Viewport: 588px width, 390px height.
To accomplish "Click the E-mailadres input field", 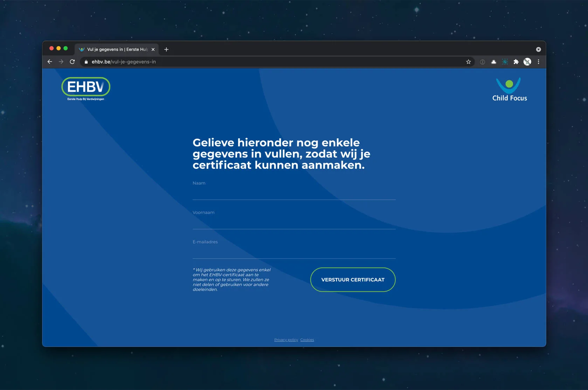I will click(294, 252).
